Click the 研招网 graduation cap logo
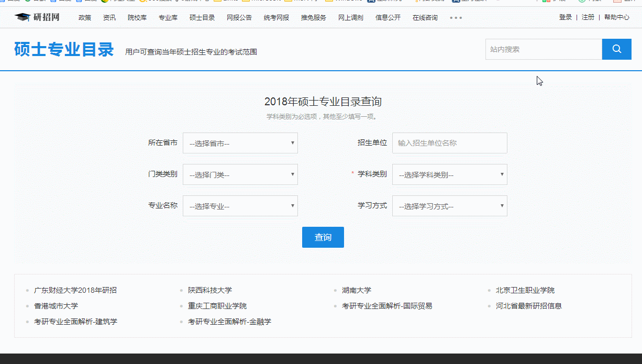Image resolution: width=642 pixels, height=364 pixels. tap(23, 17)
